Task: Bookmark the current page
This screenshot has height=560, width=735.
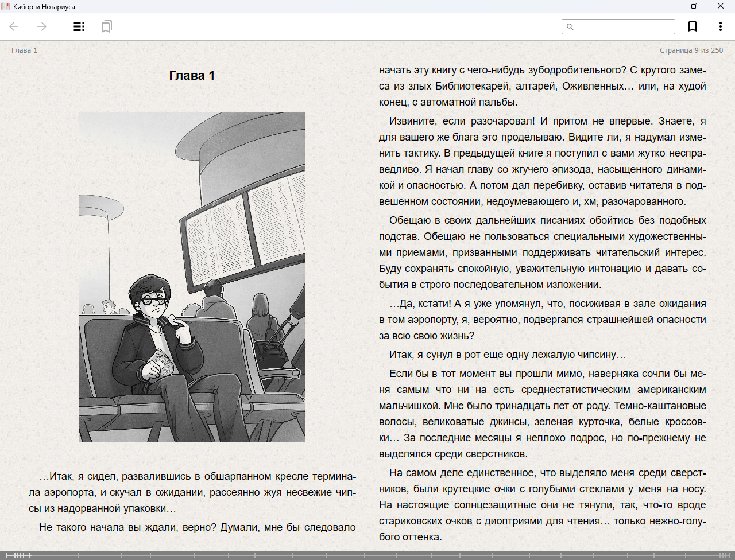Action: coord(693,26)
